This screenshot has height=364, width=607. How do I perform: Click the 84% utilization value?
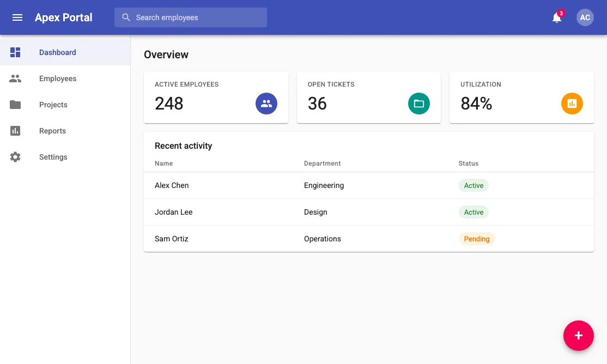pos(476,104)
